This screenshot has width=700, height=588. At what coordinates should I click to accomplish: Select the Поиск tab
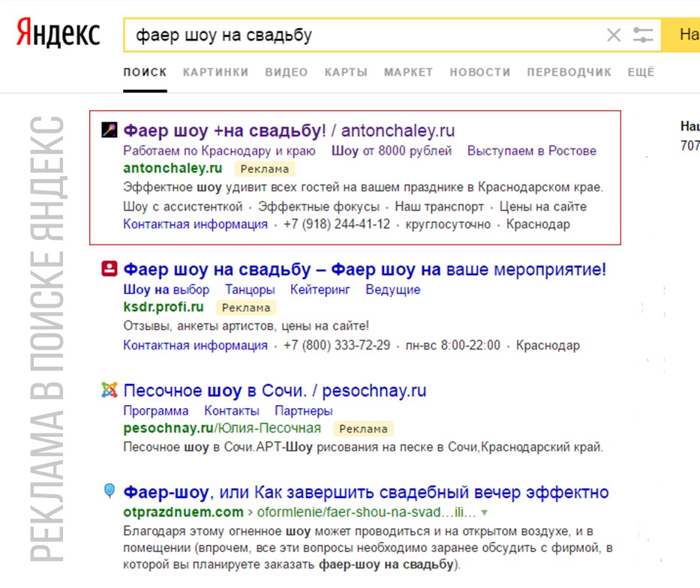pos(145,72)
